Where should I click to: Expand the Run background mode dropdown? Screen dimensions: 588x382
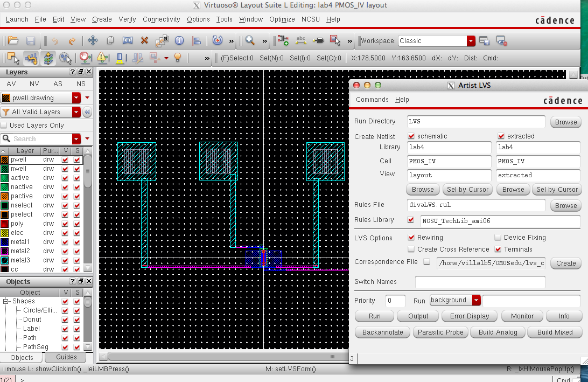click(x=476, y=300)
